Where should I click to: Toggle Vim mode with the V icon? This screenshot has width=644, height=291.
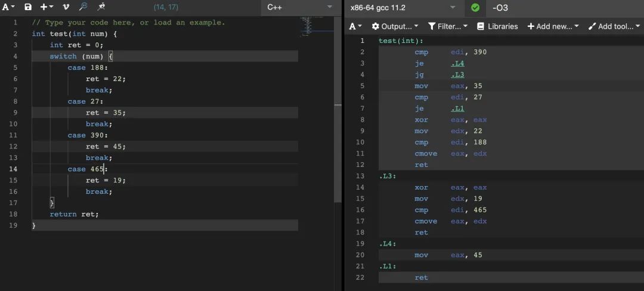[x=66, y=7]
